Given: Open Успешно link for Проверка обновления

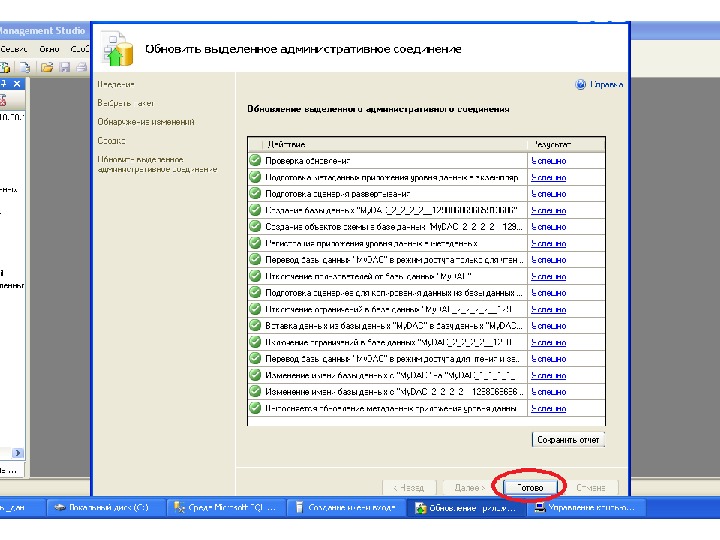Looking at the screenshot, I should (x=548, y=161).
